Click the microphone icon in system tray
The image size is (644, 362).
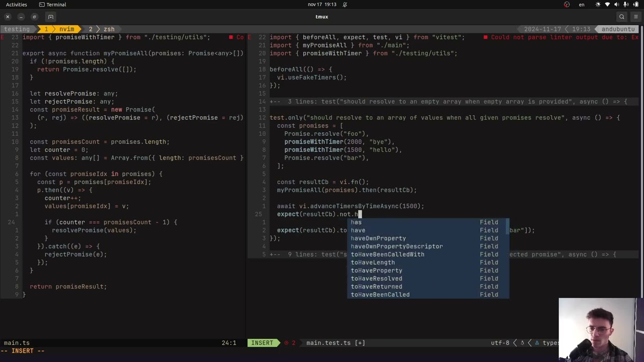click(x=626, y=5)
